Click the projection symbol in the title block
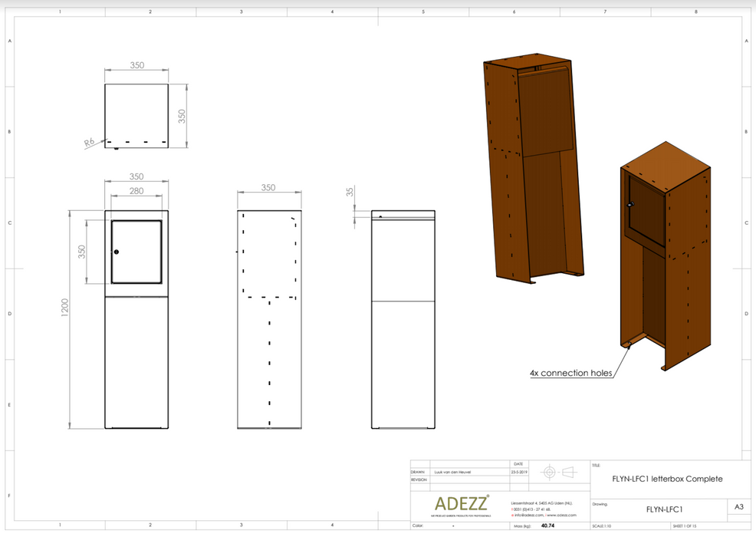Image resolution: width=756 pixels, height=537 pixels. click(x=557, y=472)
